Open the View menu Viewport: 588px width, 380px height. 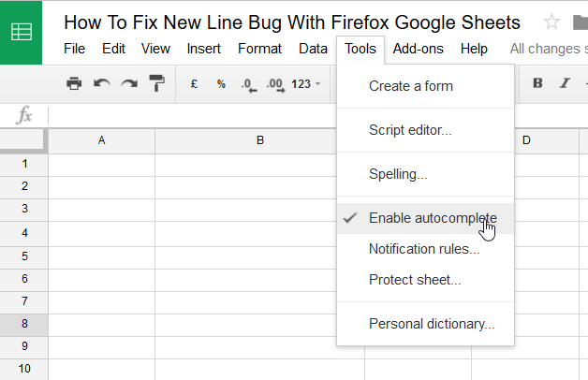[x=155, y=49]
